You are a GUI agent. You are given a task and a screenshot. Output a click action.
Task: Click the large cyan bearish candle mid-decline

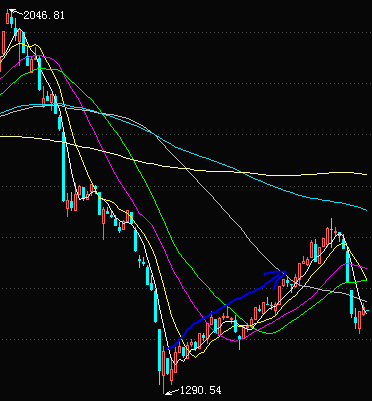point(63,167)
